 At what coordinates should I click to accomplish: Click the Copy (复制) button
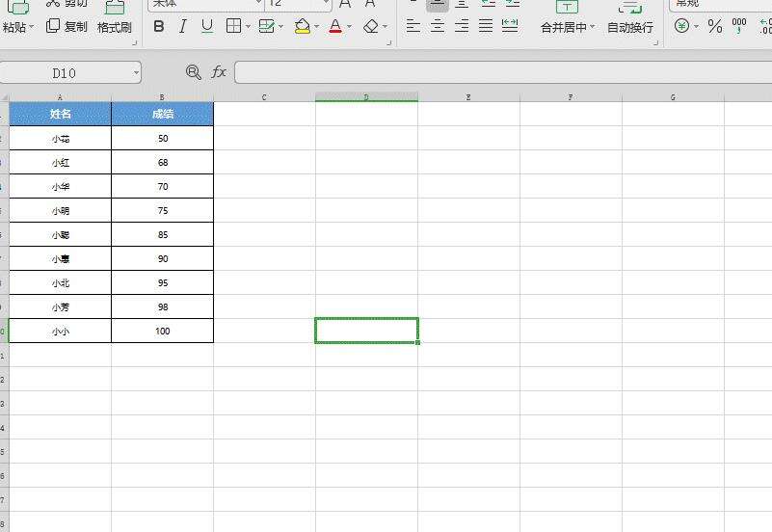(67, 26)
